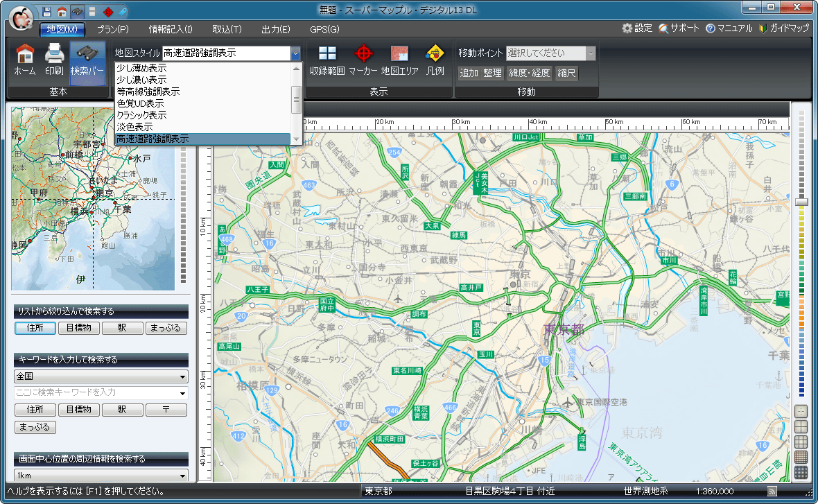
Task: Switch to 情報記入(I) ribbon tab
Action: coord(171,29)
